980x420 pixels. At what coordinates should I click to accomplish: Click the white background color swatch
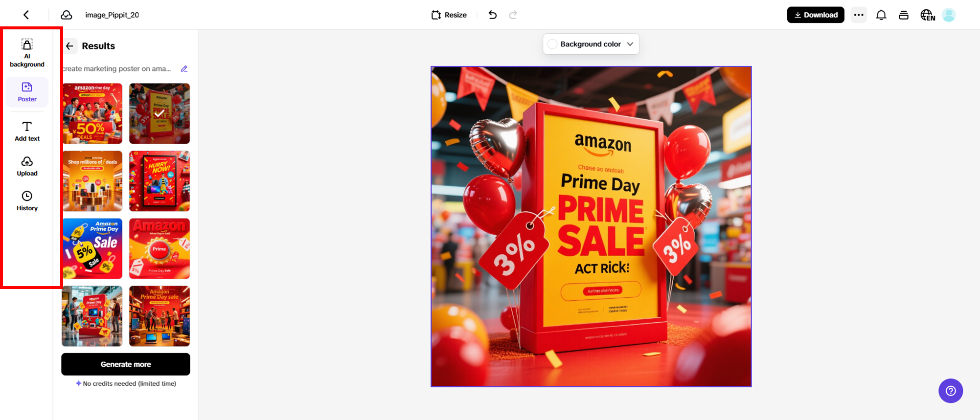tap(552, 44)
